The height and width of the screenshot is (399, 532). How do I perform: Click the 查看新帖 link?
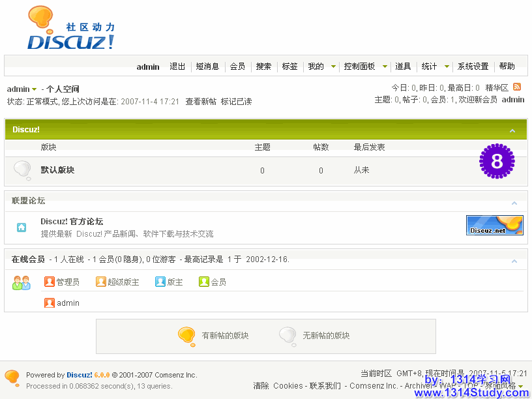[201, 102]
